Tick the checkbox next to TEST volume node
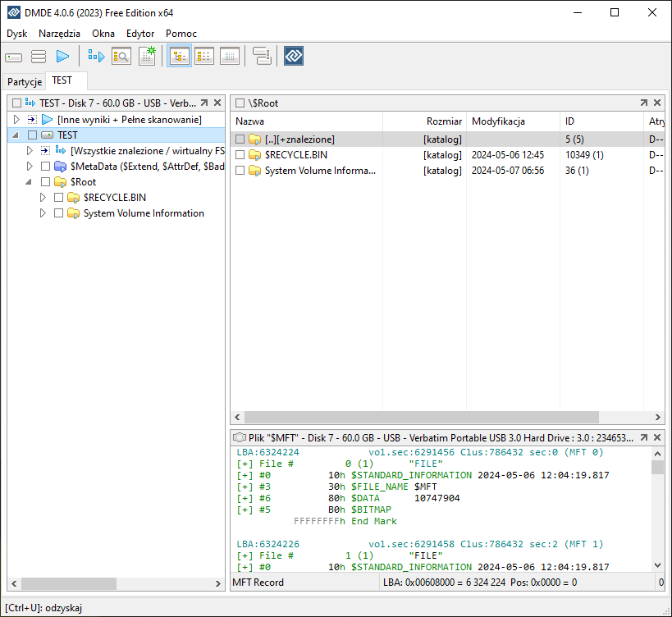 click(32, 135)
